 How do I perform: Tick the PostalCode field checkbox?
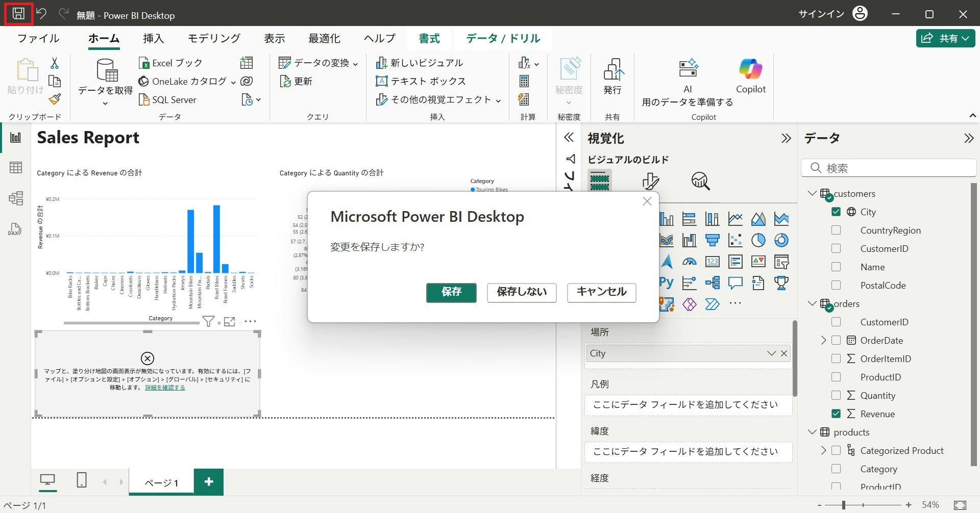(x=836, y=285)
